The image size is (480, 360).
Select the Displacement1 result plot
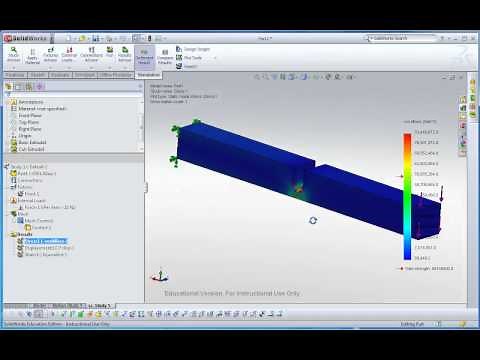(46, 248)
